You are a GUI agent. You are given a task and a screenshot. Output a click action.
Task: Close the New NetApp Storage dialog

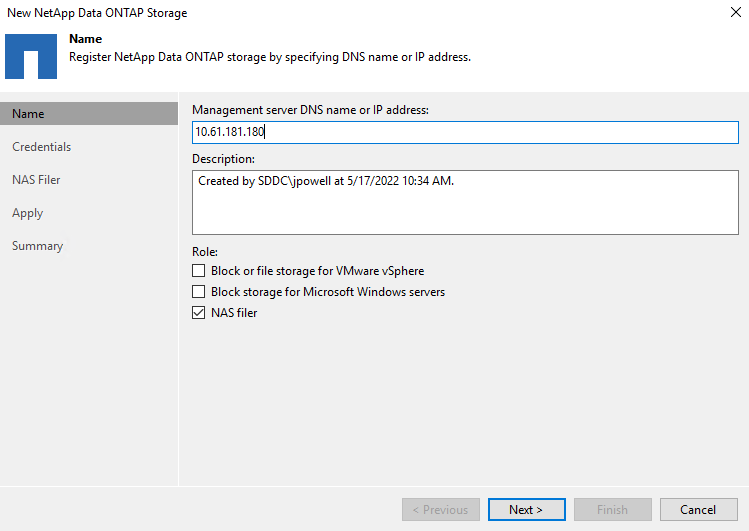(x=735, y=13)
